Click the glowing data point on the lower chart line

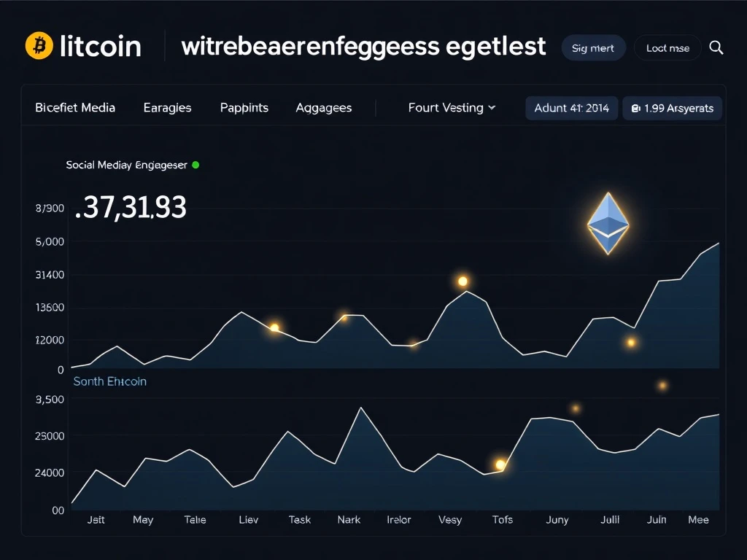point(500,464)
